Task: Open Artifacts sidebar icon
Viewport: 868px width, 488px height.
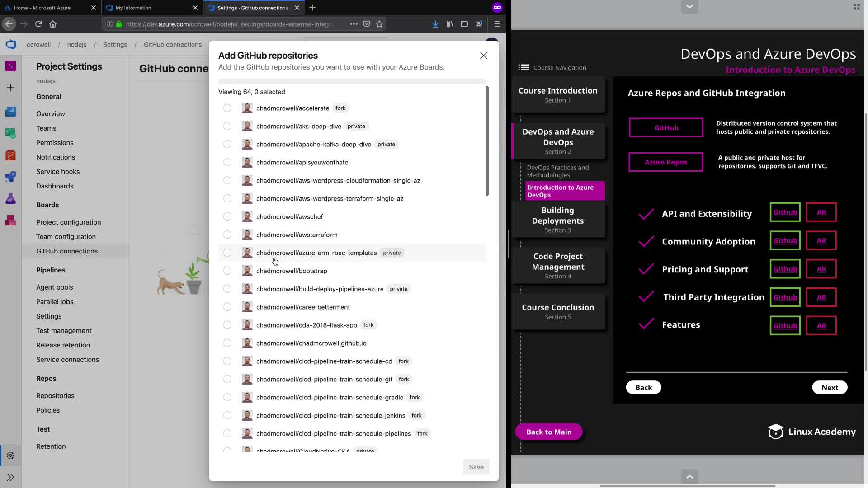Action: coord(10,221)
